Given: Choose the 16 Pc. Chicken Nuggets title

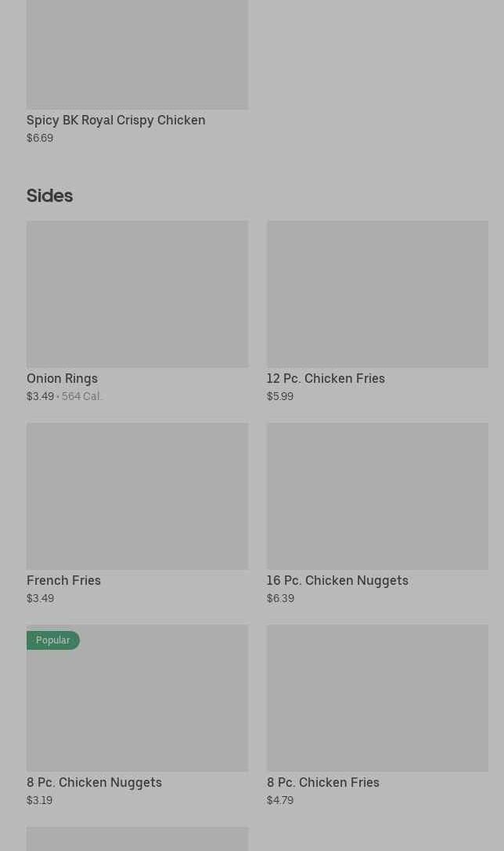Looking at the screenshot, I should click(x=337, y=581).
